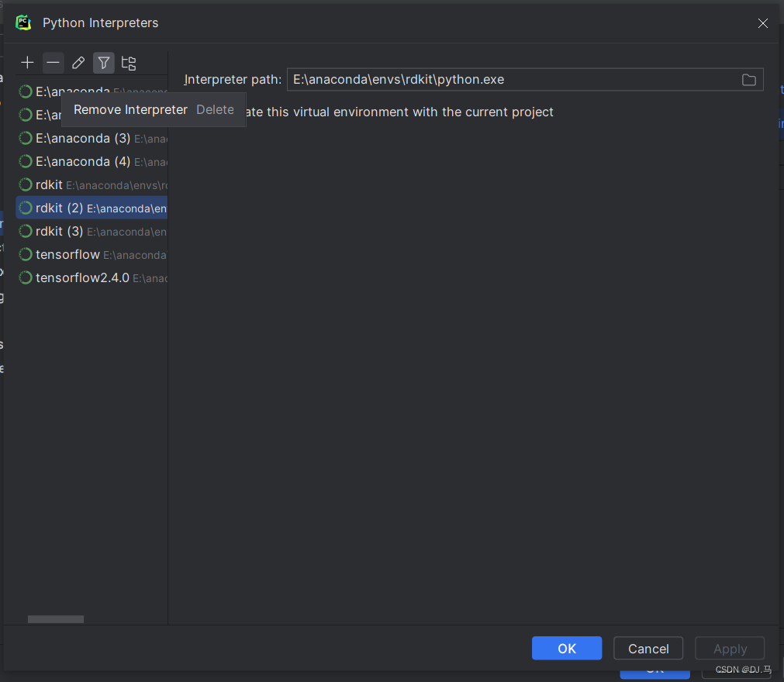
Task: Click the Apply button
Action: (730, 648)
